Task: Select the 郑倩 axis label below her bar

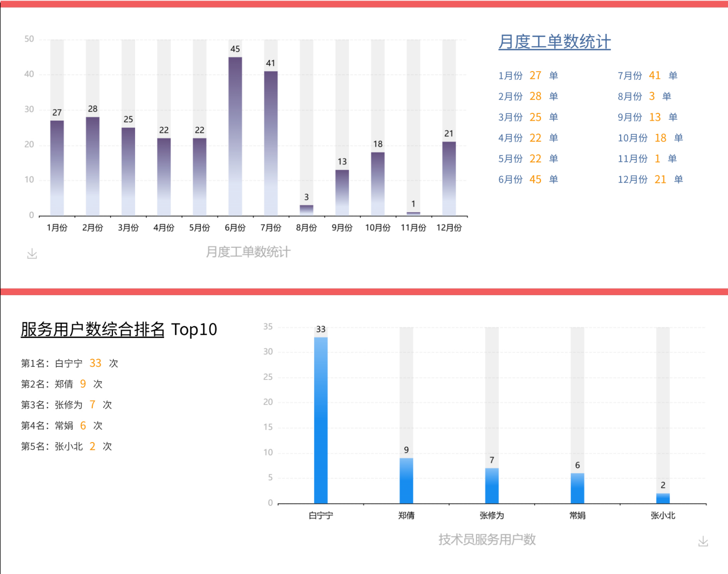Action: pos(407,515)
